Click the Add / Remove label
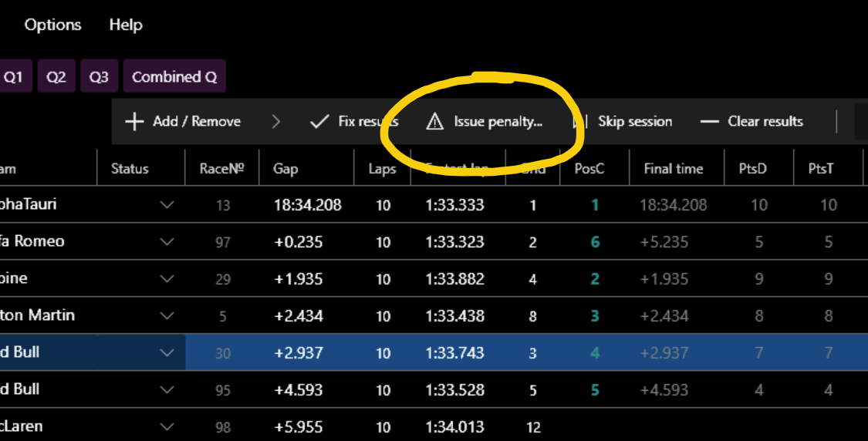The width and height of the screenshot is (868, 441). (x=197, y=122)
